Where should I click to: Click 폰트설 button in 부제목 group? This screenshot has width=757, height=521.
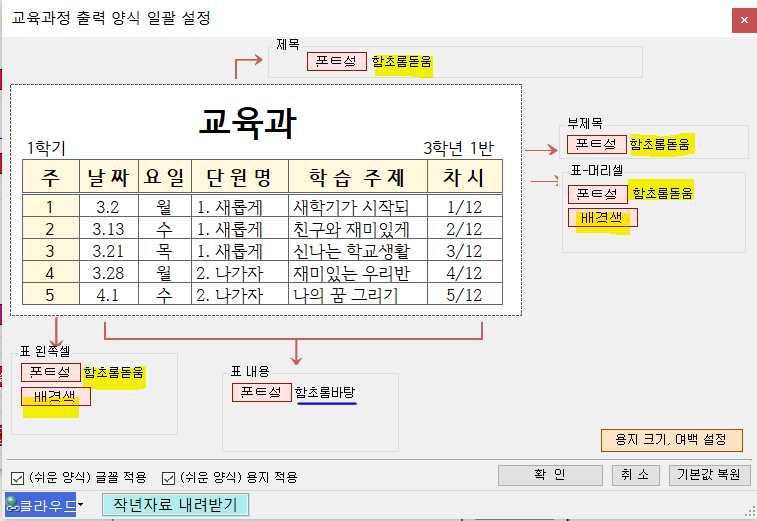pos(597,144)
